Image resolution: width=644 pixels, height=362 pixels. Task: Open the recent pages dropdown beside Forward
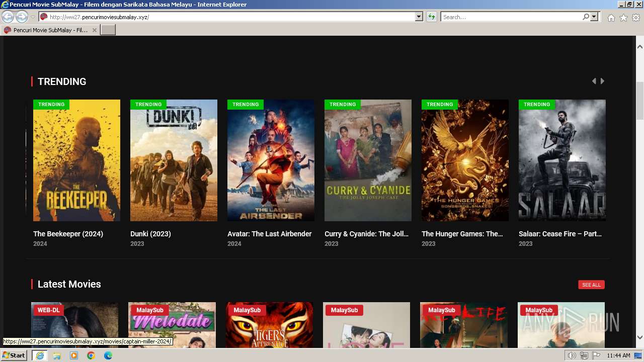[33, 17]
